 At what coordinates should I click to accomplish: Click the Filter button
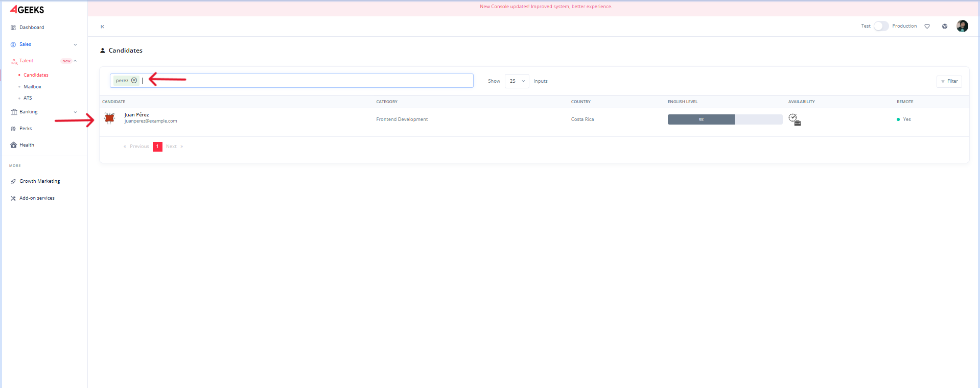[949, 81]
